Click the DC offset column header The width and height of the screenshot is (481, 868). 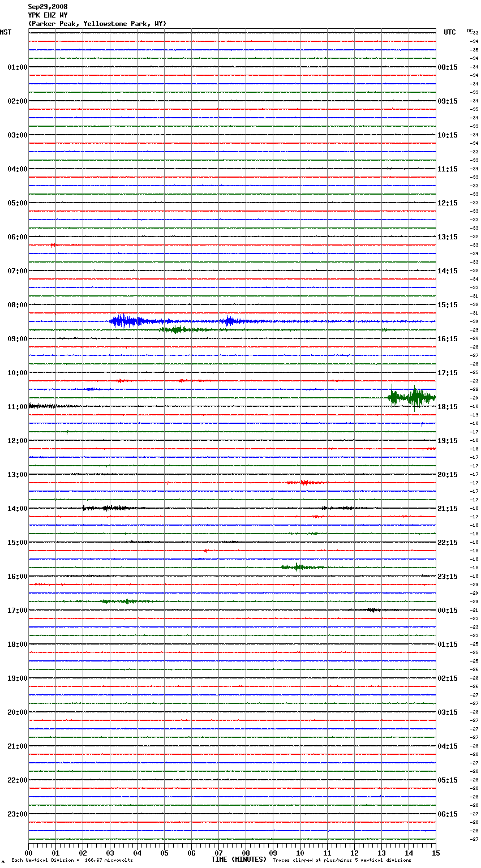click(470, 31)
